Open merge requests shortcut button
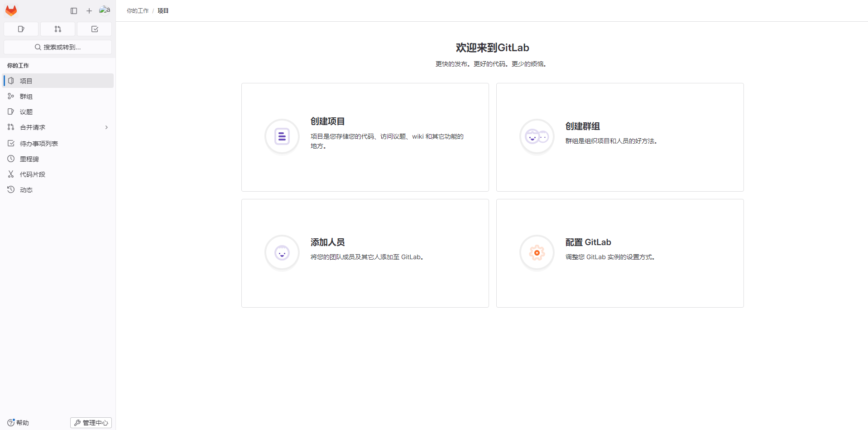Screen dimensions: 868x430 pos(58,29)
